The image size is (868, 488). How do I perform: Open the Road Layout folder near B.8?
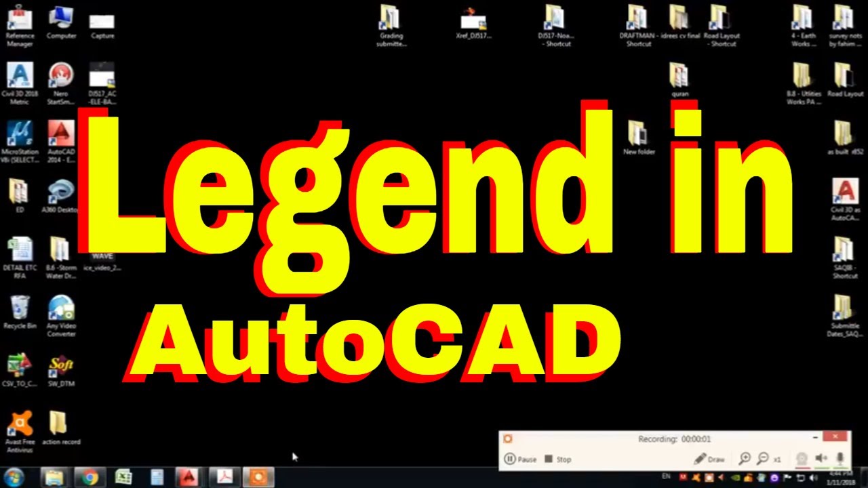point(845,81)
